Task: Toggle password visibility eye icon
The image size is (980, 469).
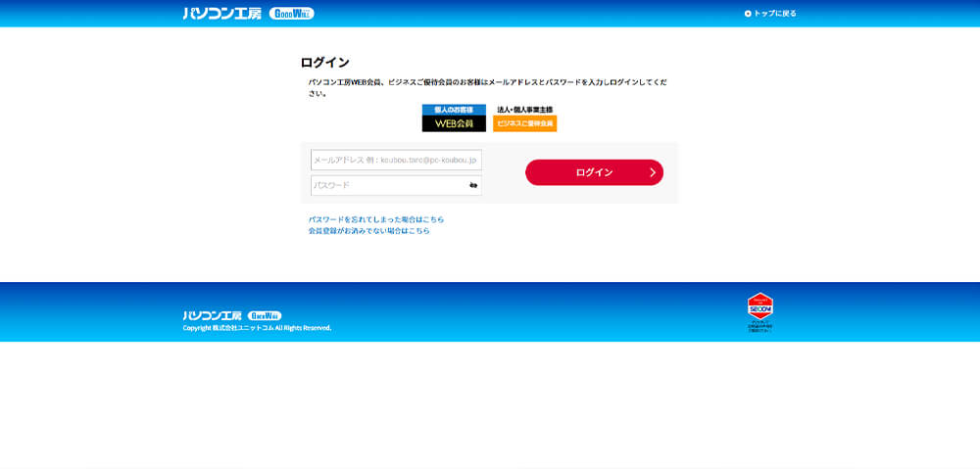Action: tap(473, 185)
